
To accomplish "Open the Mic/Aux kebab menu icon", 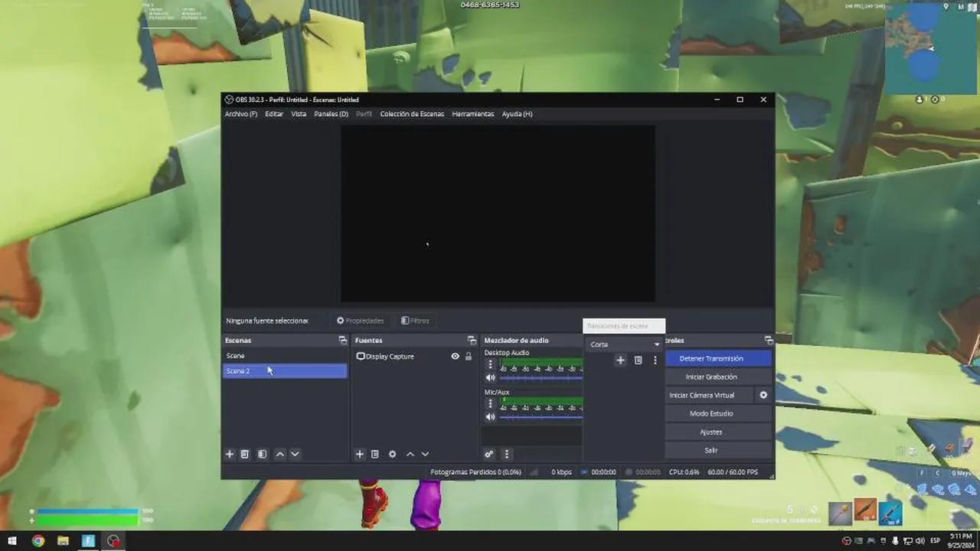I will [x=490, y=403].
